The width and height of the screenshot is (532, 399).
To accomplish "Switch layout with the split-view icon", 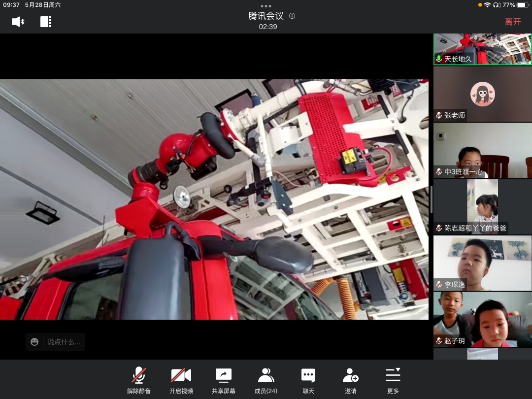I will click(46, 22).
